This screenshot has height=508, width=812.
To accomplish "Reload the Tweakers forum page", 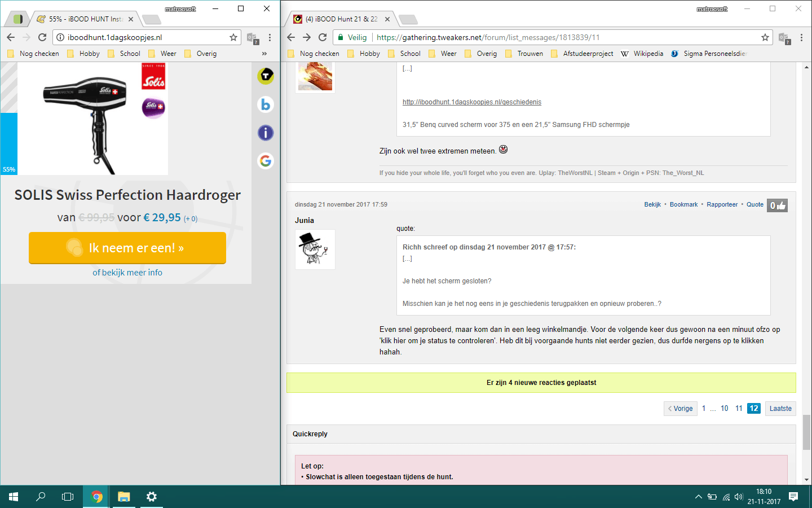I will click(x=323, y=37).
